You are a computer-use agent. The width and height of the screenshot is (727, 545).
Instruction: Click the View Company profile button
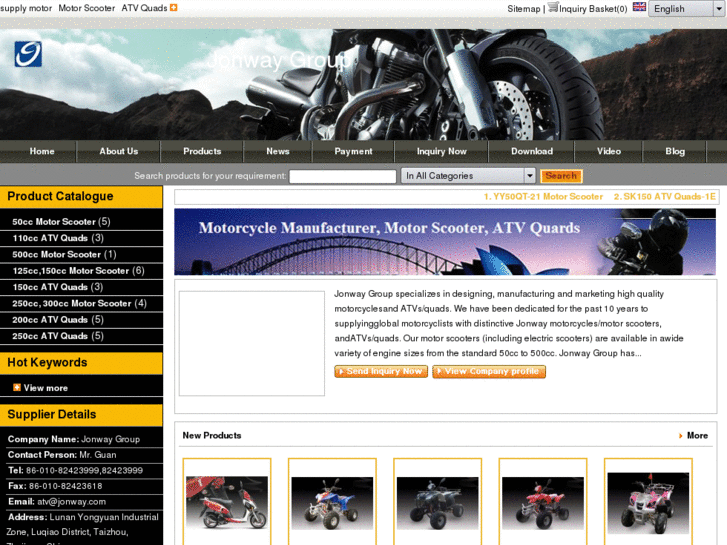tap(489, 372)
